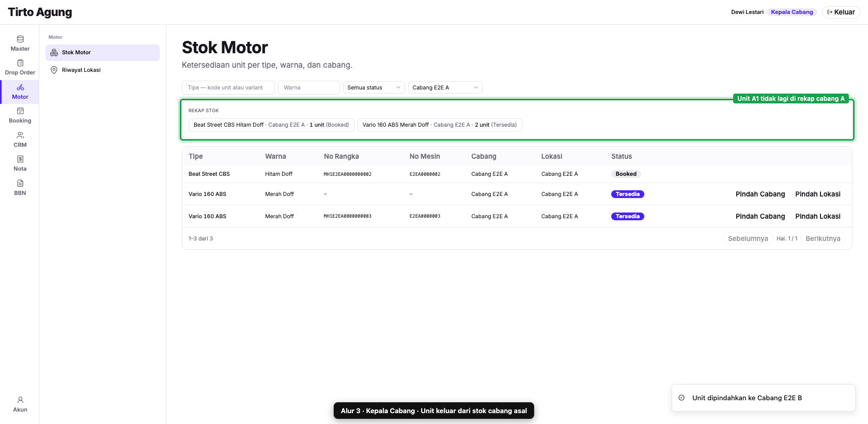This screenshot has width=868, height=424.
Task: Select the Motor sidebar icon
Action: pyautogui.click(x=20, y=87)
